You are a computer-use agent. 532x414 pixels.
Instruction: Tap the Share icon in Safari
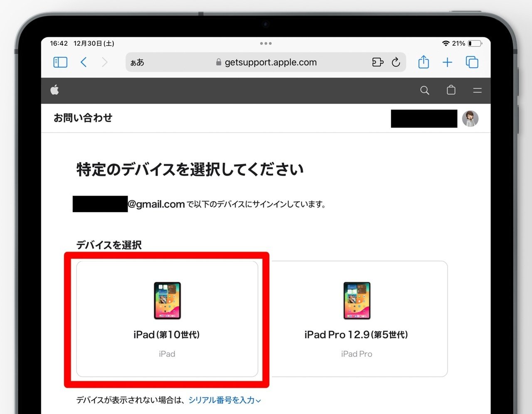[423, 62]
